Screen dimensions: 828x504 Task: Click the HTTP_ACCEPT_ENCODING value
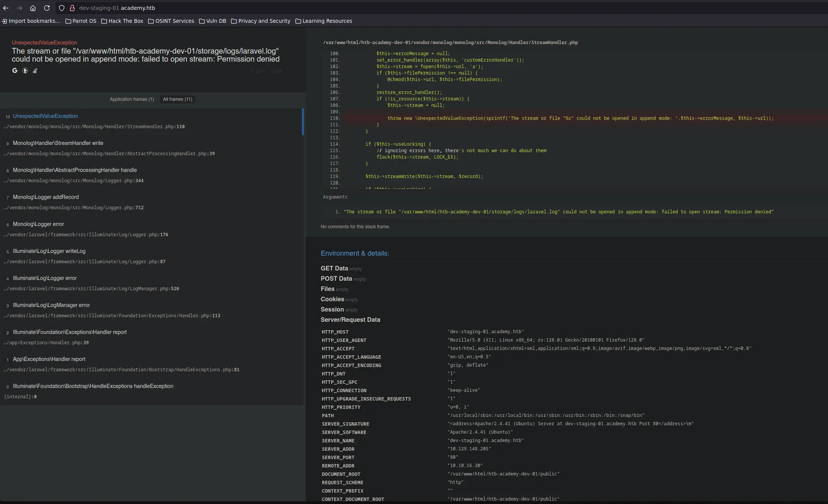(x=467, y=365)
